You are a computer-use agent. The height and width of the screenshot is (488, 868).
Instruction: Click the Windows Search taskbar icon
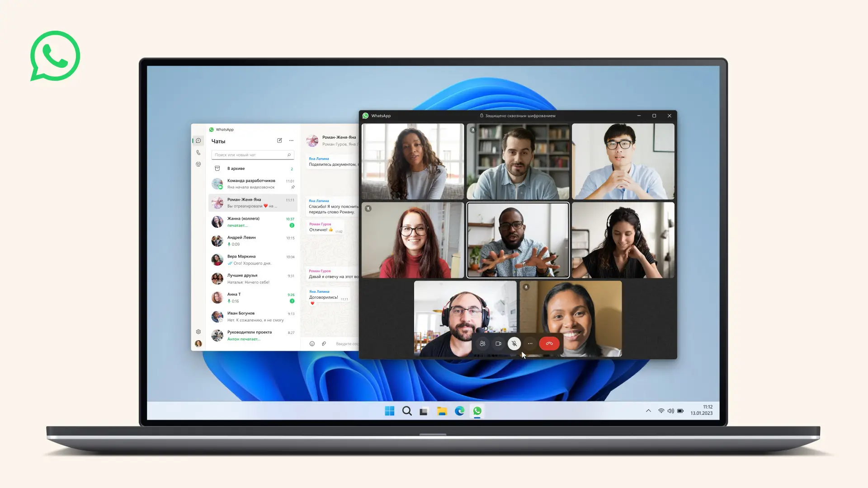(x=406, y=411)
